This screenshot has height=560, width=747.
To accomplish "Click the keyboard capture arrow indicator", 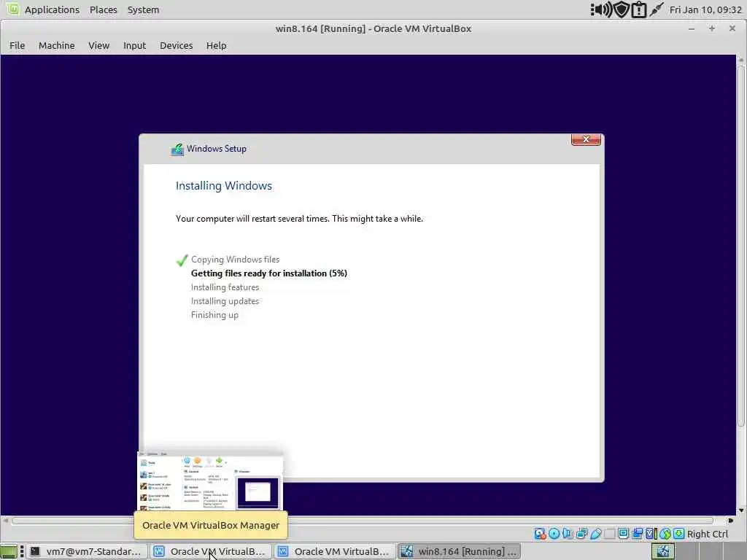I will [x=679, y=533].
